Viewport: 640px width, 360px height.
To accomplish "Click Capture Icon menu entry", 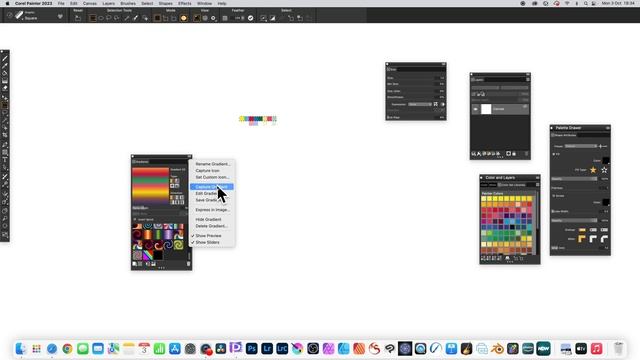I will (x=207, y=171).
